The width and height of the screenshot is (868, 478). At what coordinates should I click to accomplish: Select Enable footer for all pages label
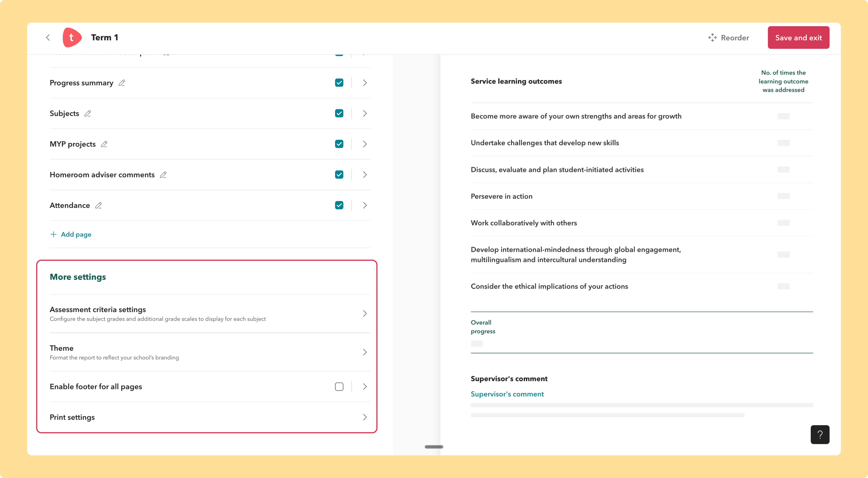point(96,387)
